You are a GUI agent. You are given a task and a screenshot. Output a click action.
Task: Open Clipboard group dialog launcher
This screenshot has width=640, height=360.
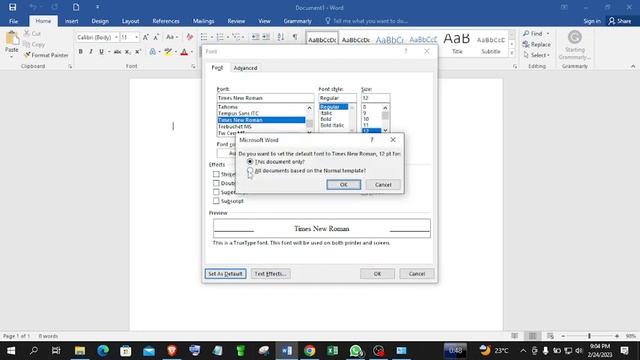pos(70,67)
